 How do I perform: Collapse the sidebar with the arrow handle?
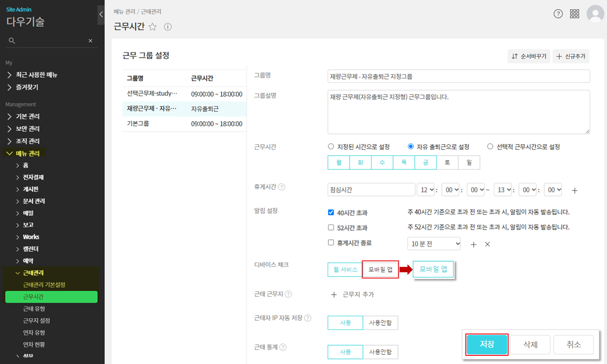[x=101, y=15]
